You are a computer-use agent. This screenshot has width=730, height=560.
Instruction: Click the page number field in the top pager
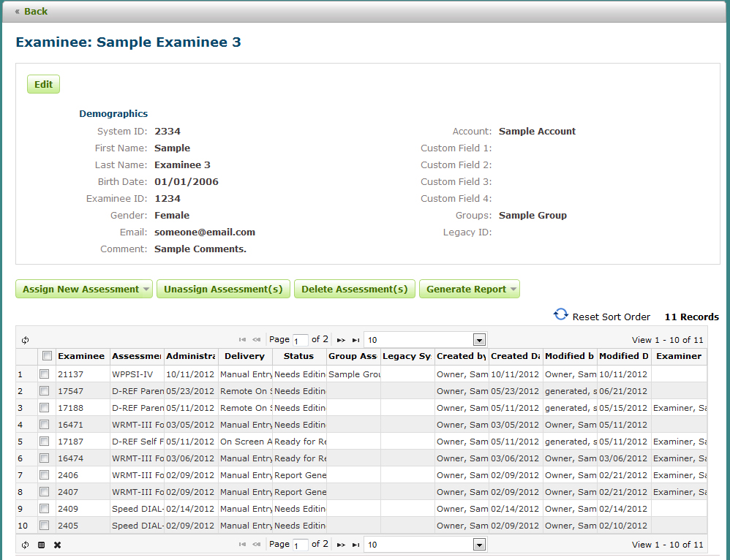coord(301,341)
